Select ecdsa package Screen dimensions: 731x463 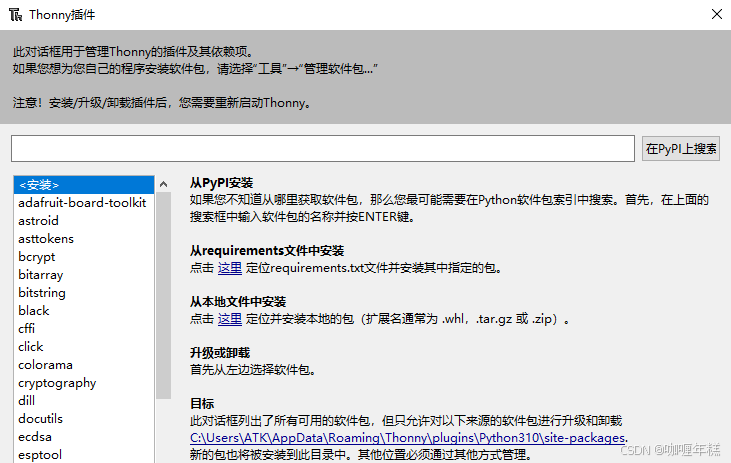(84, 437)
